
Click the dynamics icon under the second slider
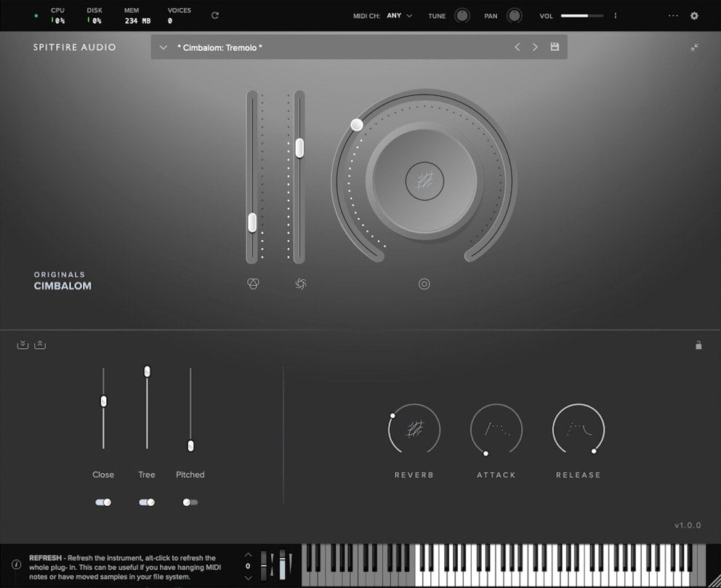300,283
